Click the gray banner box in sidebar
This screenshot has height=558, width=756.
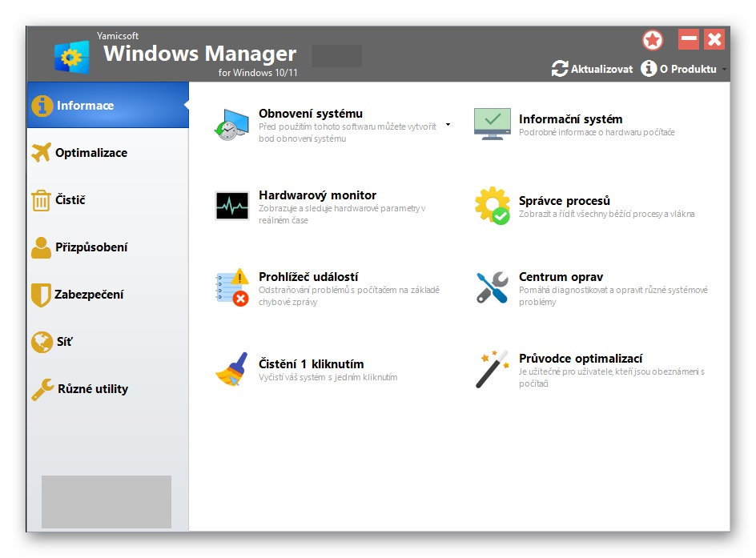107,502
